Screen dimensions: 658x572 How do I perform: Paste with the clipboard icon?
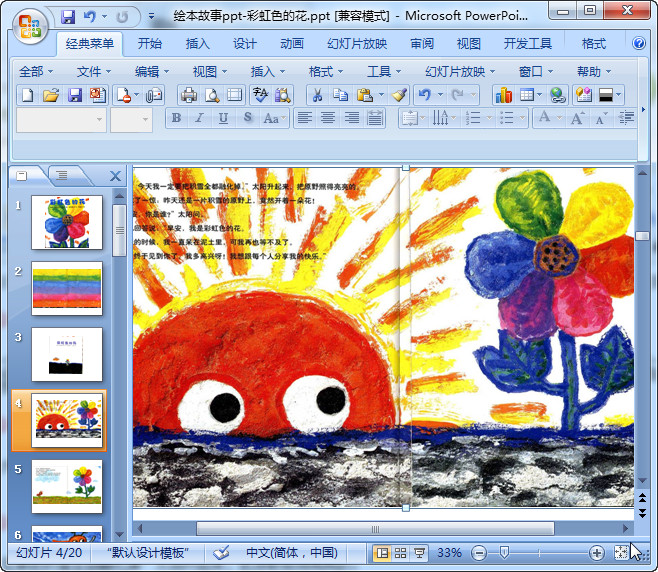coord(364,95)
